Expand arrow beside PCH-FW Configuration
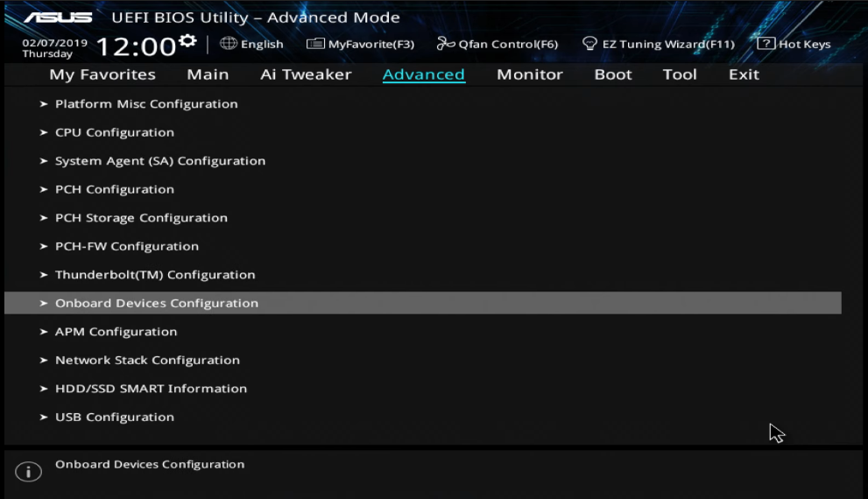Image resolution: width=868 pixels, height=499 pixels. tap(44, 247)
